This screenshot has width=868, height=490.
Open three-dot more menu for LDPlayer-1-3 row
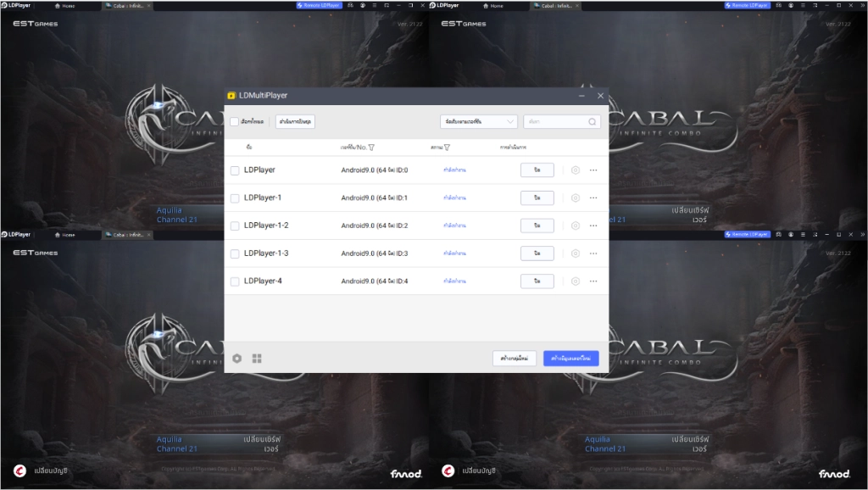tap(593, 253)
